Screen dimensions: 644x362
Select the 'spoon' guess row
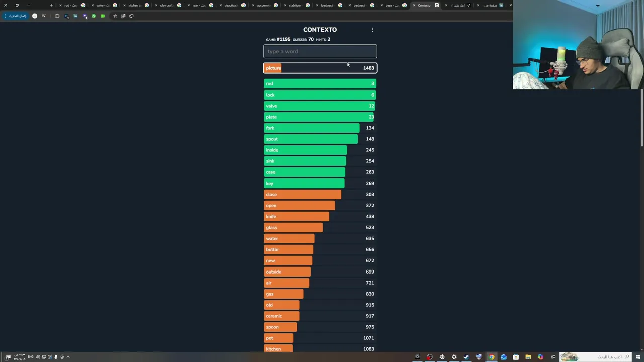pyautogui.click(x=320, y=327)
